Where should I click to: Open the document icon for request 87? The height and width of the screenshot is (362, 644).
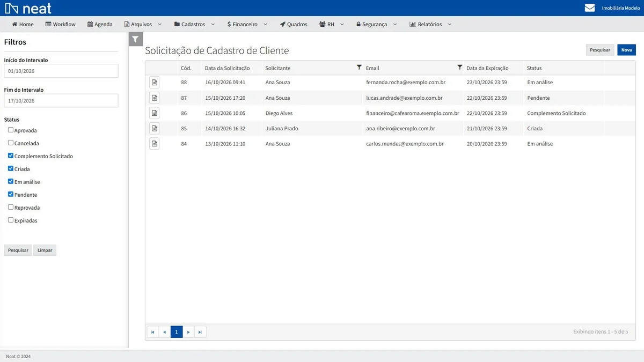point(155,98)
